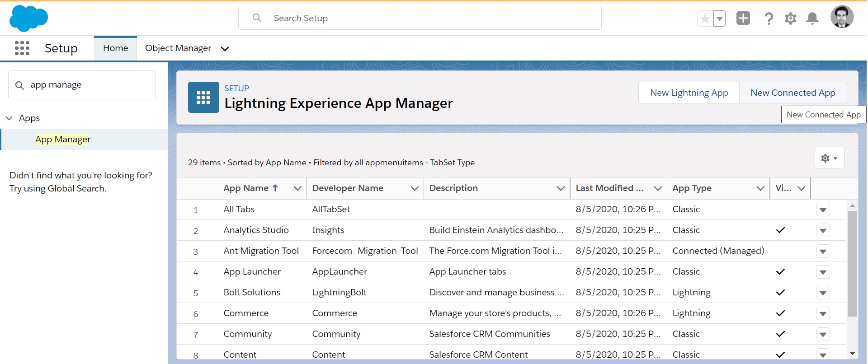Click the 'Analytics Studio' app name cell
The height and width of the screenshot is (364, 868).
[256, 230]
